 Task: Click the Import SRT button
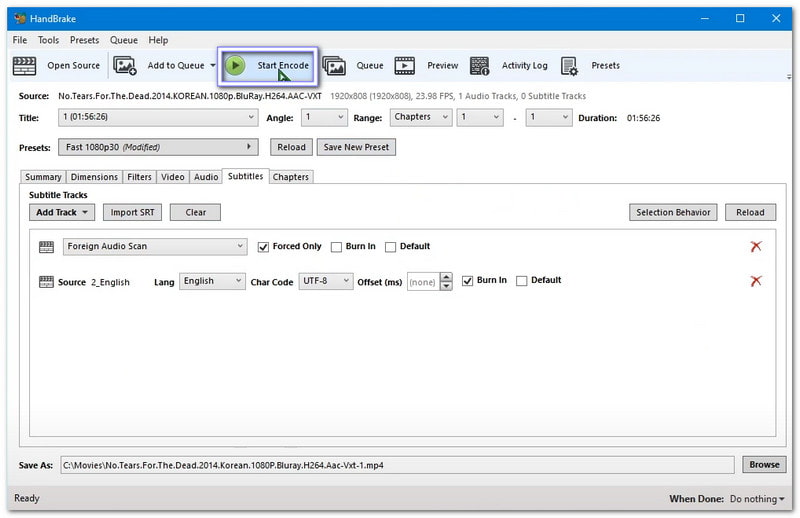click(x=132, y=212)
